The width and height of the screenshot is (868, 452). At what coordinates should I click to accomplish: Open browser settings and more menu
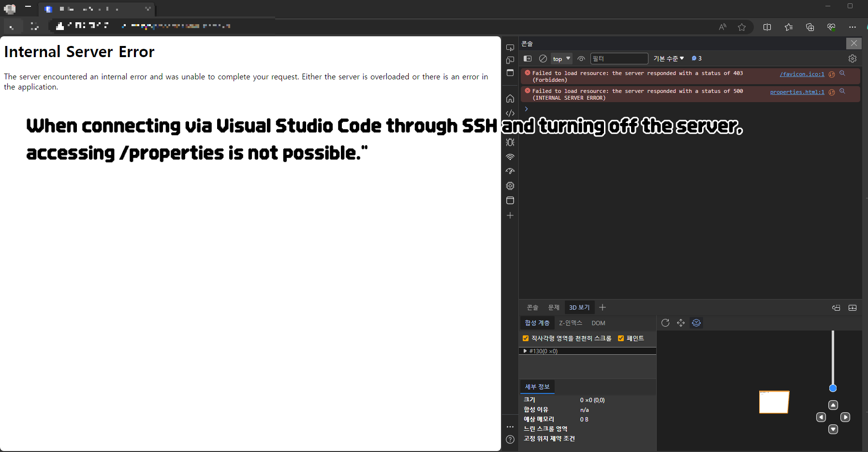(x=853, y=27)
